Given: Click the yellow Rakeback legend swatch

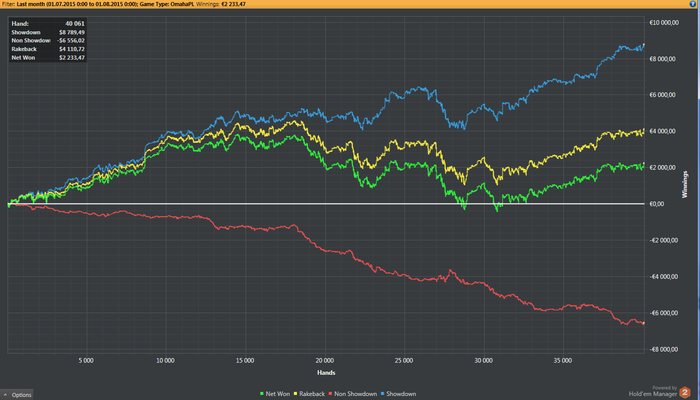Looking at the screenshot, I should [296, 394].
